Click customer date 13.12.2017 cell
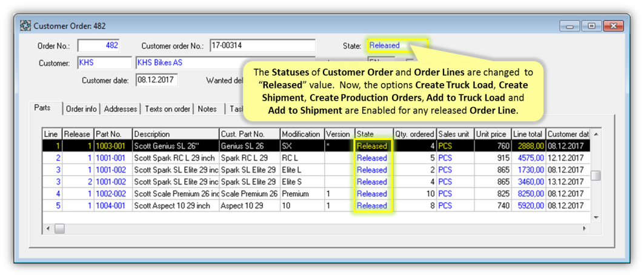644x277 pixels. pyautogui.click(x=568, y=182)
